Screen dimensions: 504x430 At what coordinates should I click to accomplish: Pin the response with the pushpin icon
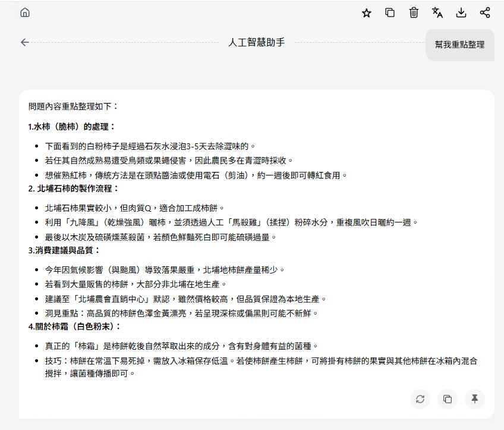474,399
